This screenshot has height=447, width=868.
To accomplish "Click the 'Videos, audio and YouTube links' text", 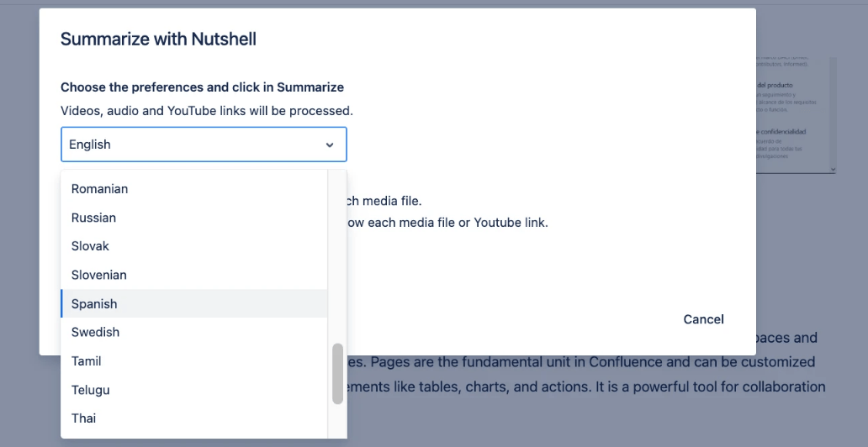I will pyautogui.click(x=206, y=111).
